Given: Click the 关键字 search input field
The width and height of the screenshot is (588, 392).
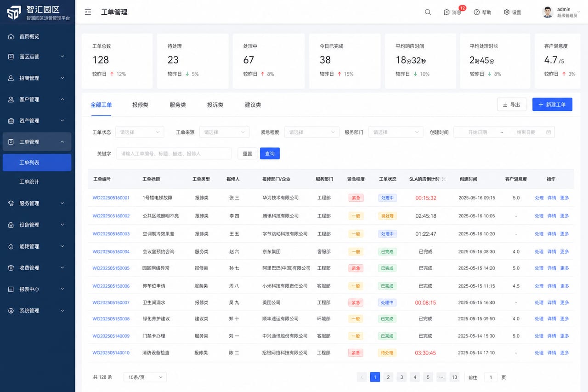Looking at the screenshot, I should point(174,153).
